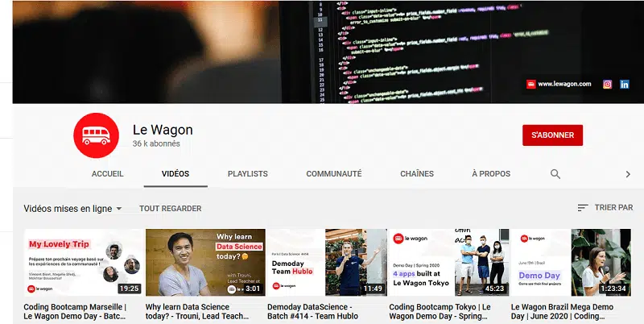Click the Le Wagon channel avatar logo
Viewport: 644px width, 324px height.
click(96, 135)
